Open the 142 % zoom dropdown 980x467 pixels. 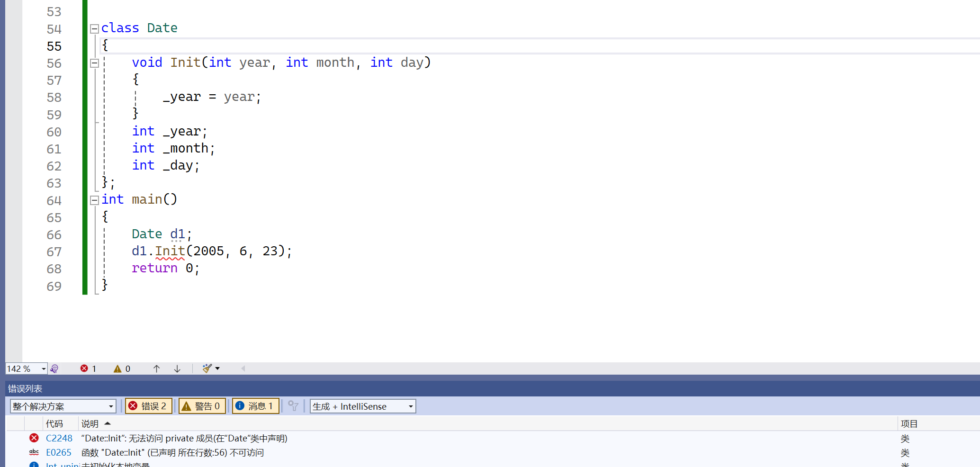(44, 368)
